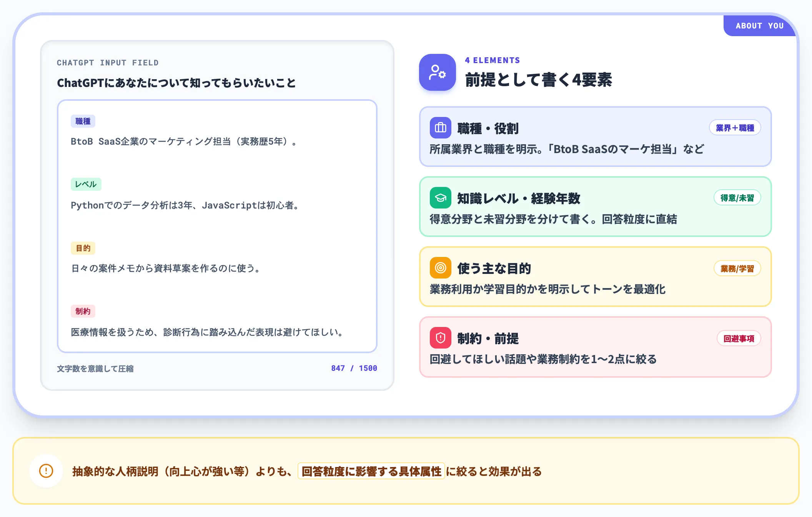Image resolution: width=812 pixels, height=517 pixels.
Task: Click the ABOUT YOU tab label
Action: [x=760, y=26]
